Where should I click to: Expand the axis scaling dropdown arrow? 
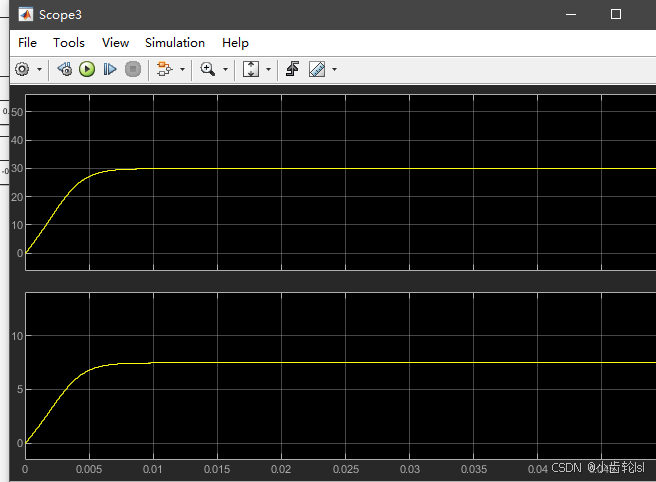[269, 69]
